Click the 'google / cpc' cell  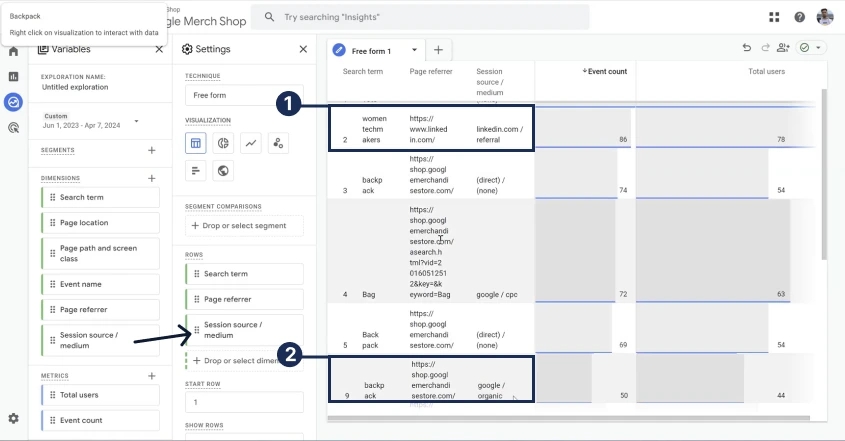click(x=496, y=294)
